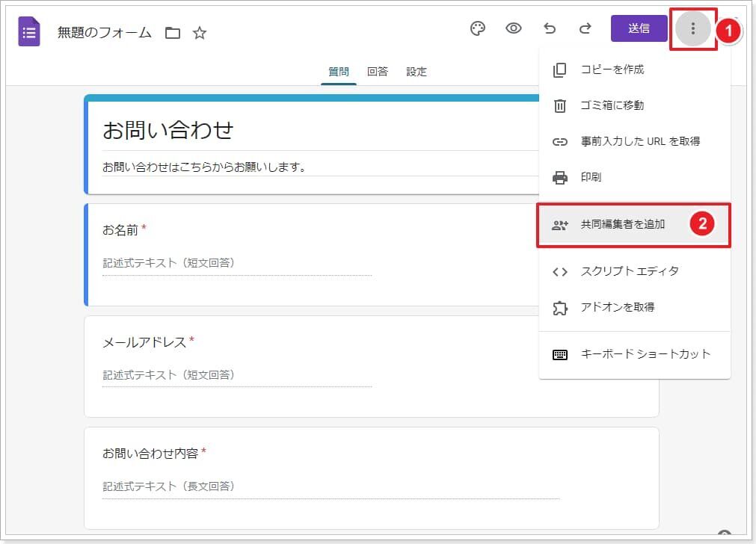Star the form with star icon

pos(199,33)
